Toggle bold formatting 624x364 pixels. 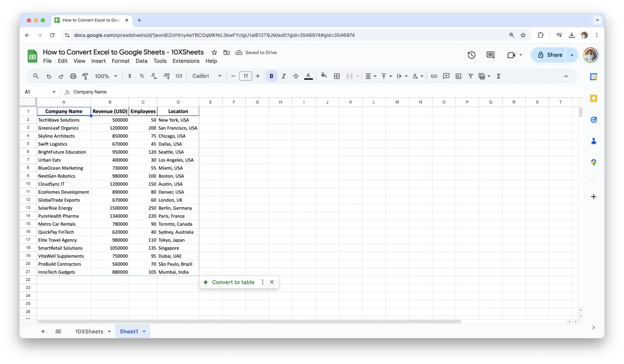[x=271, y=76]
